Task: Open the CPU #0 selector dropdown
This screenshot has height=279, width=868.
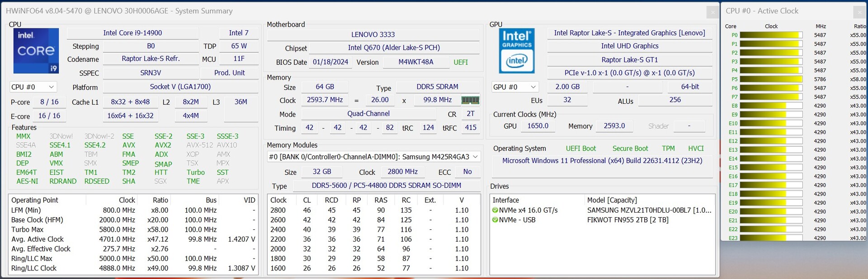Action: tap(33, 87)
